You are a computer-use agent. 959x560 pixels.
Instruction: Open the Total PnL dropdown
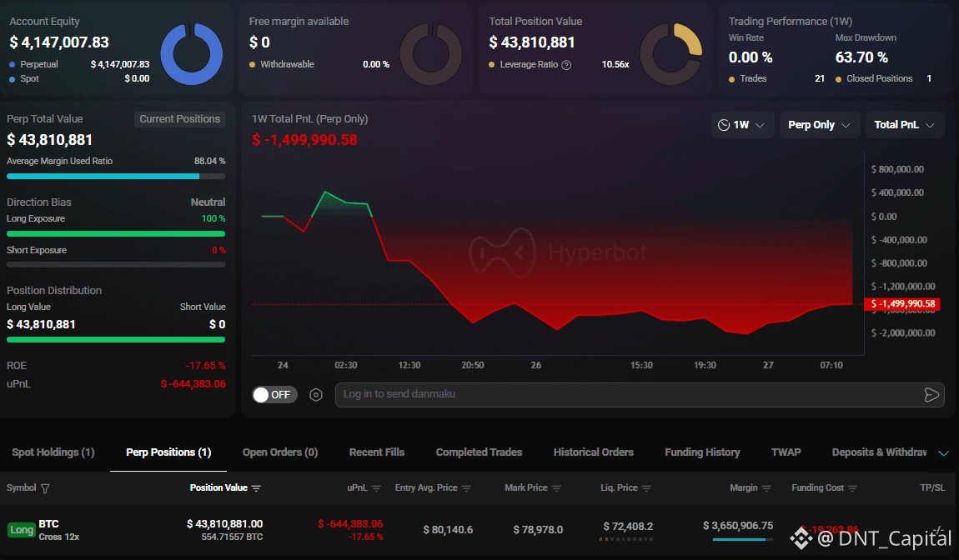(x=904, y=125)
